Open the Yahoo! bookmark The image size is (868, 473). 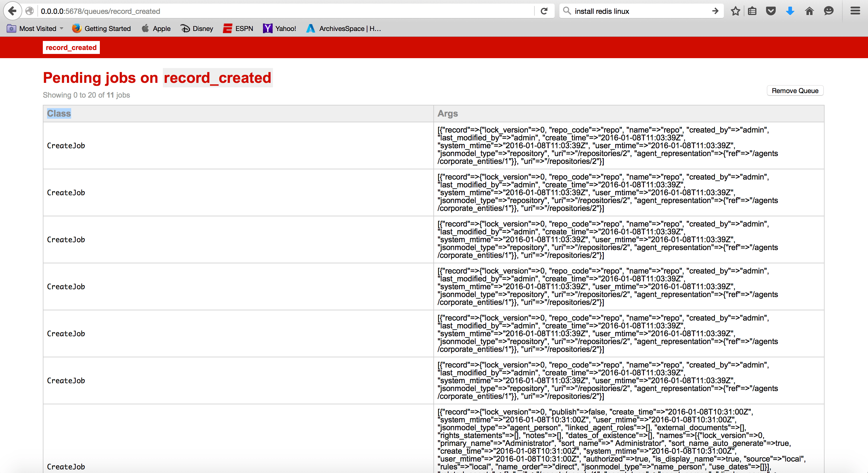279,29
